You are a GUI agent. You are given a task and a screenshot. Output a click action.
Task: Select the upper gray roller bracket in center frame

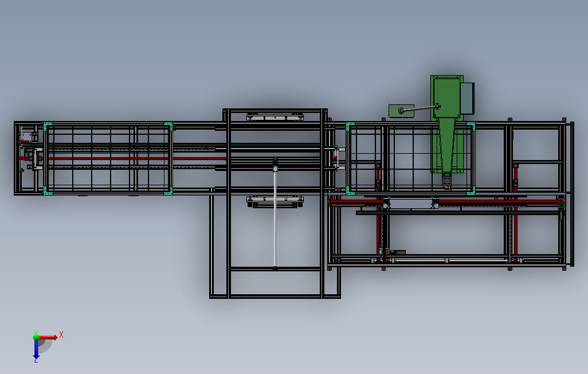click(275, 117)
